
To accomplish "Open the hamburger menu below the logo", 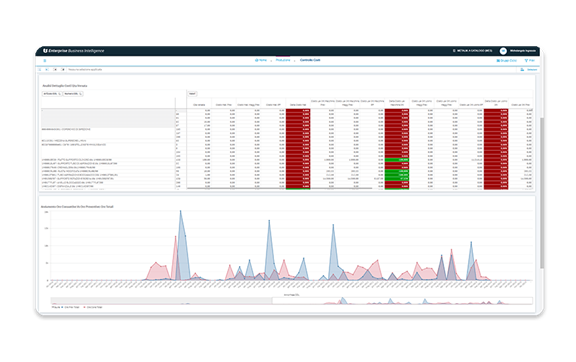I will [x=45, y=61].
